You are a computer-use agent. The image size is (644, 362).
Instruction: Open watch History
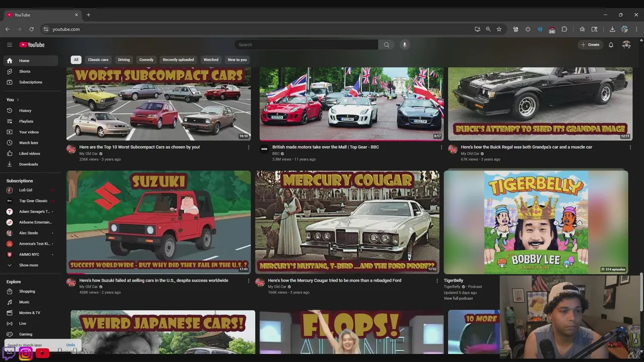pyautogui.click(x=31, y=111)
